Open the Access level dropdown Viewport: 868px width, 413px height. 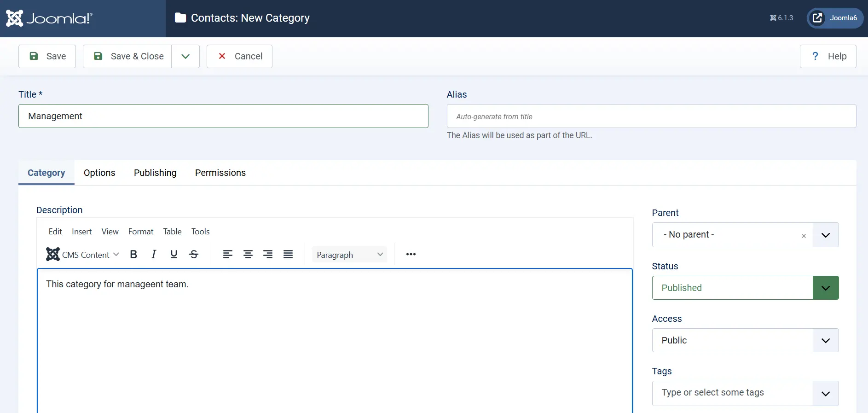coord(745,340)
